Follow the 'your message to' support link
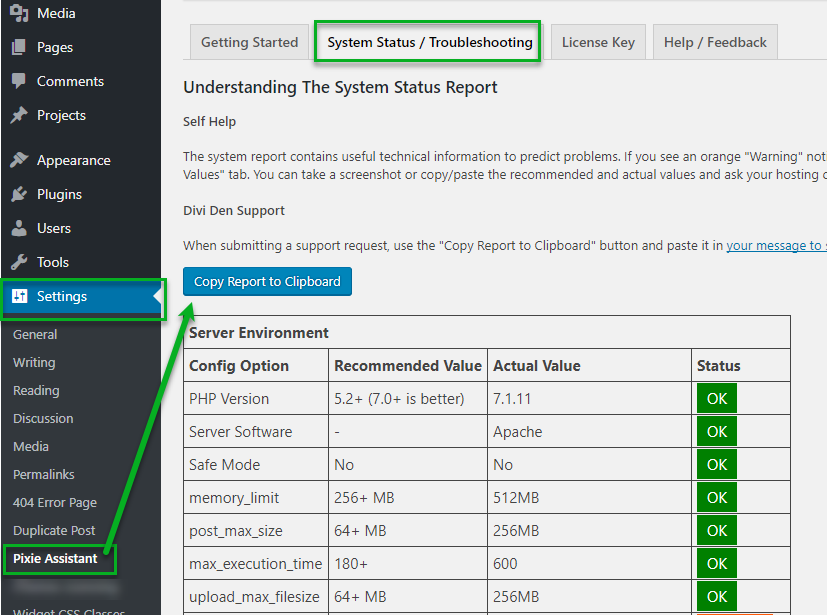Screen dimensions: 827x615 [x=775, y=245]
